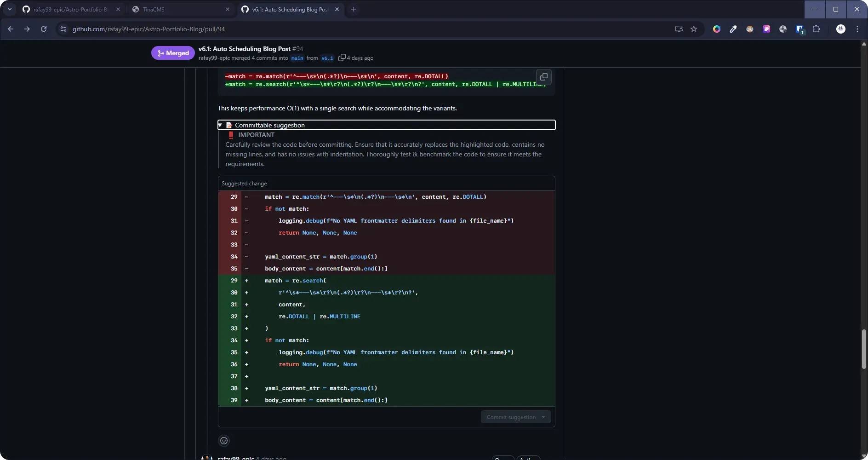This screenshot has height=460, width=868.
Task: Click the 'Suggested change' header text
Action: coord(244,184)
